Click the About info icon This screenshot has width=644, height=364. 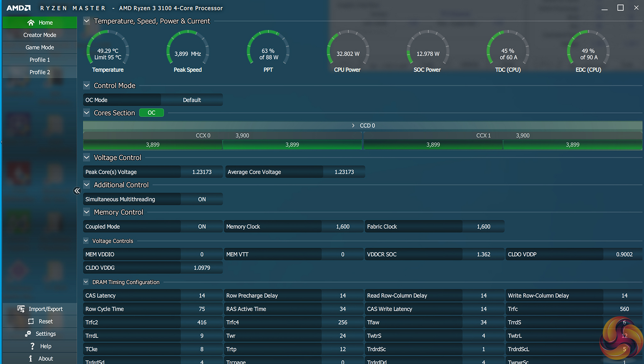[31, 358]
